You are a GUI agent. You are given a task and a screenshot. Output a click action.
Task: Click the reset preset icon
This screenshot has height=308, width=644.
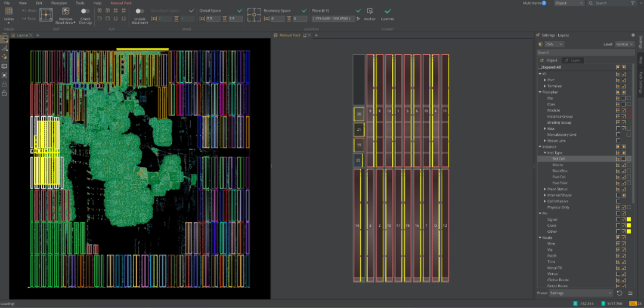click(620, 293)
